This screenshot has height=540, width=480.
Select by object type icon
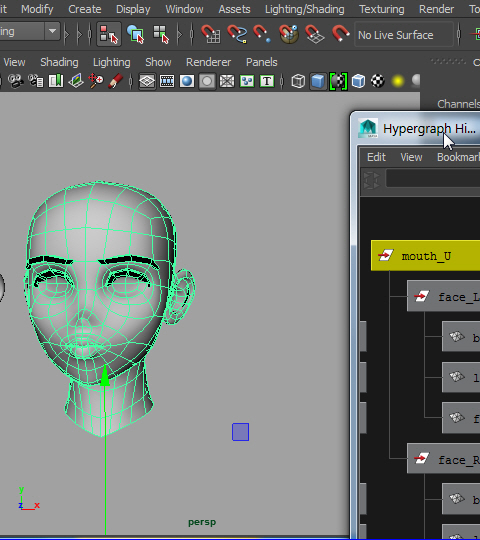tap(135, 34)
